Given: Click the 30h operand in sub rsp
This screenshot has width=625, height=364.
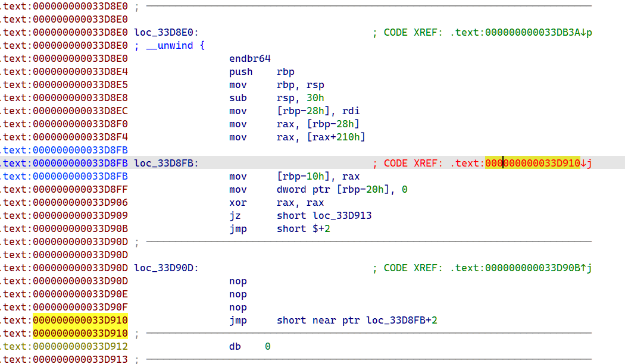Looking at the screenshot, I should (315, 98).
